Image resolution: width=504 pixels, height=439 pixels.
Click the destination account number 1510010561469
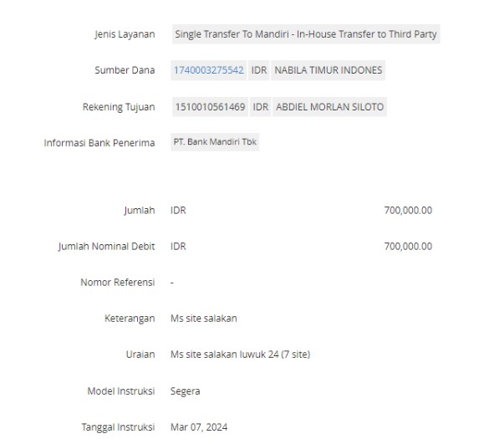[211, 107]
